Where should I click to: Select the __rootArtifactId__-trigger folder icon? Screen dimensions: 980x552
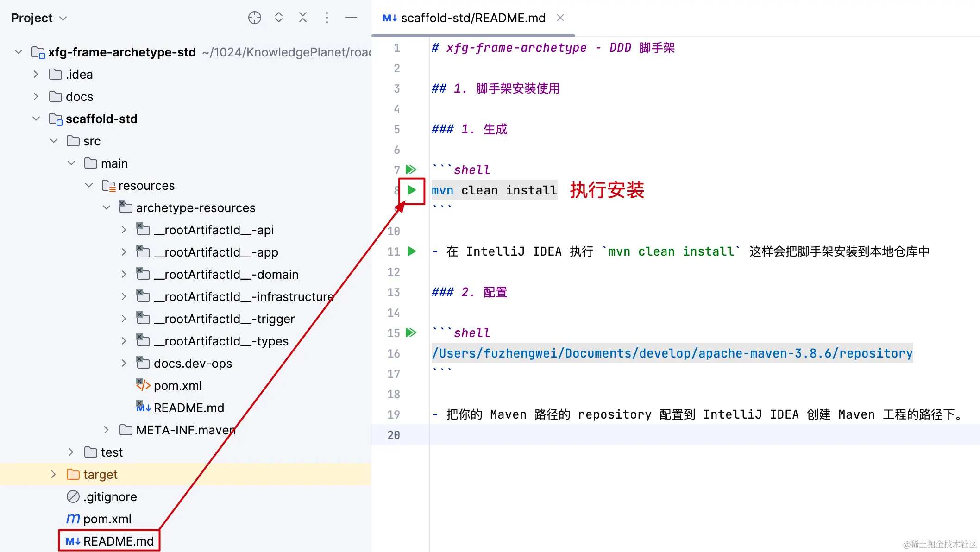click(x=143, y=318)
